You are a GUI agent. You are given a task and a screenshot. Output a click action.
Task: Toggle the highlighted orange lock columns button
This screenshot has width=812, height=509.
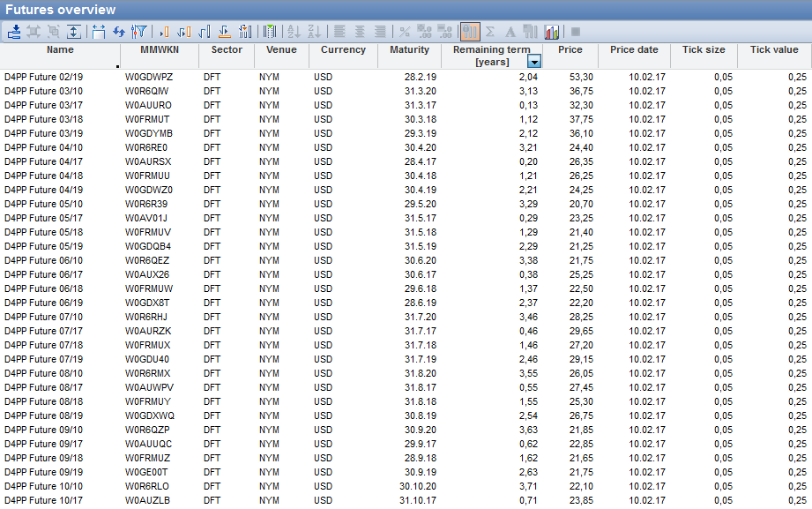pos(470,32)
